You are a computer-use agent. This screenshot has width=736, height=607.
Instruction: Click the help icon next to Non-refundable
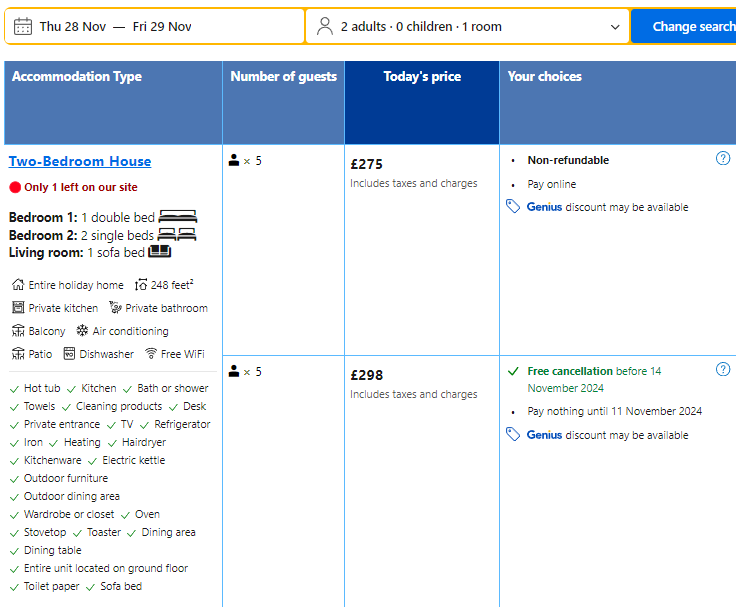point(723,159)
